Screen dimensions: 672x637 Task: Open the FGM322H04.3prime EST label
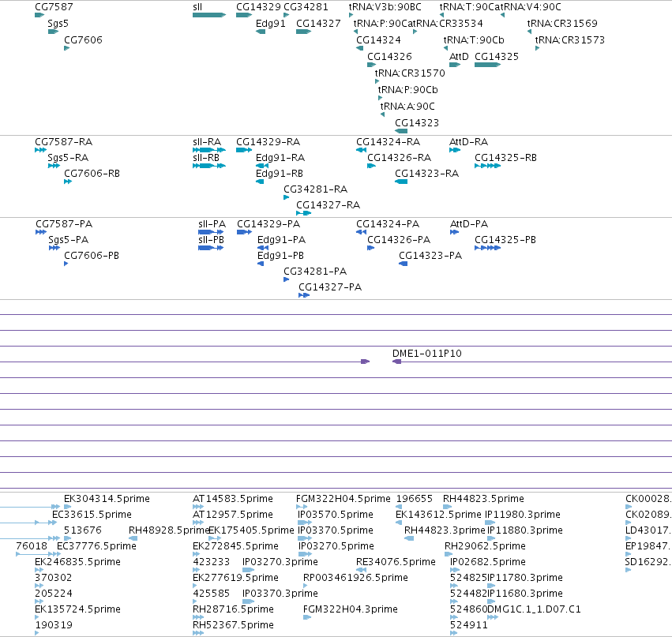pyautogui.click(x=351, y=609)
